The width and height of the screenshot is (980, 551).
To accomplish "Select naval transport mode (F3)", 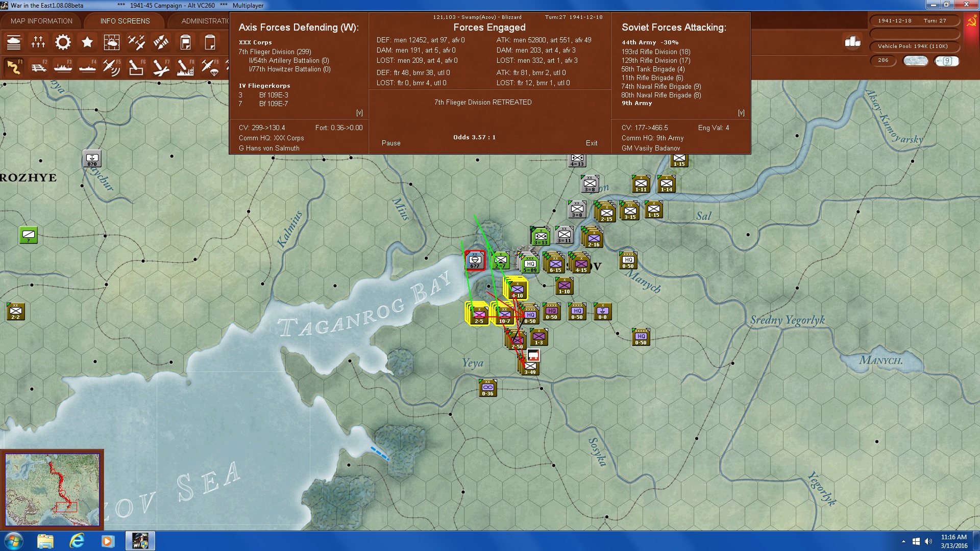I will pos(63,67).
